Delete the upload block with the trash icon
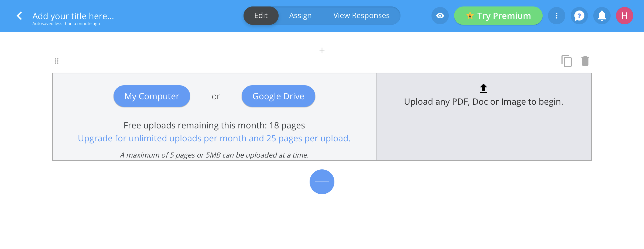This screenshot has height=249, width=644. click(585, 61)
